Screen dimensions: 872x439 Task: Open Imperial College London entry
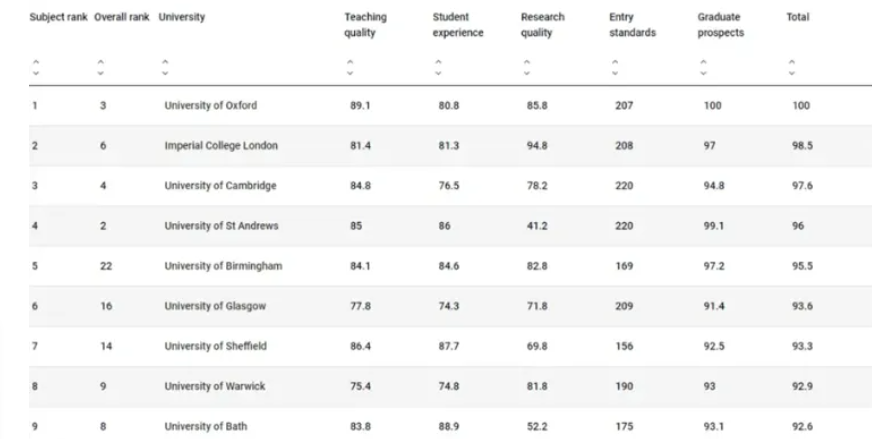coord(221,146)
